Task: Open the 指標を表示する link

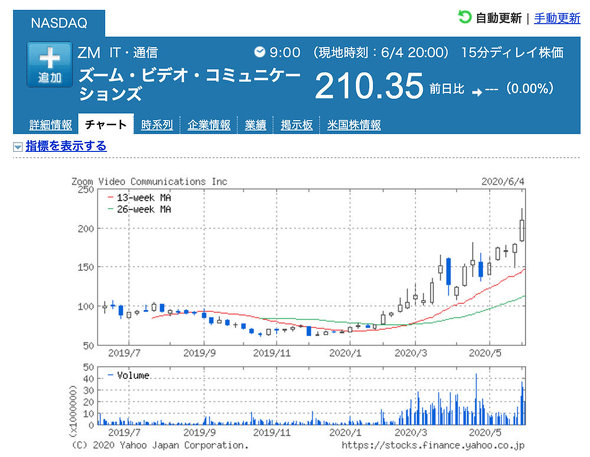Action: click(x=66, y=146)
